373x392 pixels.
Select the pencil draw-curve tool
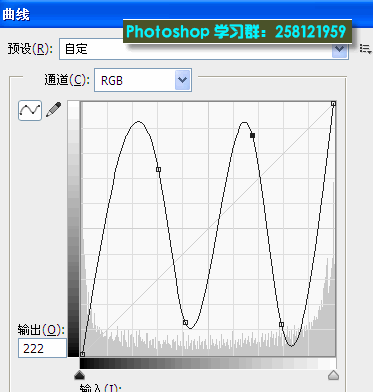[53, 110]
